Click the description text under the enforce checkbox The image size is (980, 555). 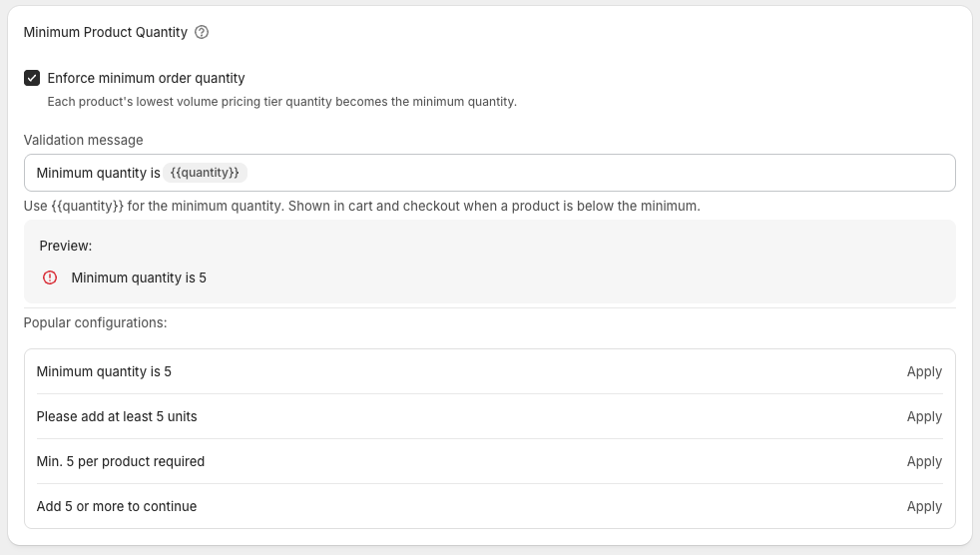281,102
